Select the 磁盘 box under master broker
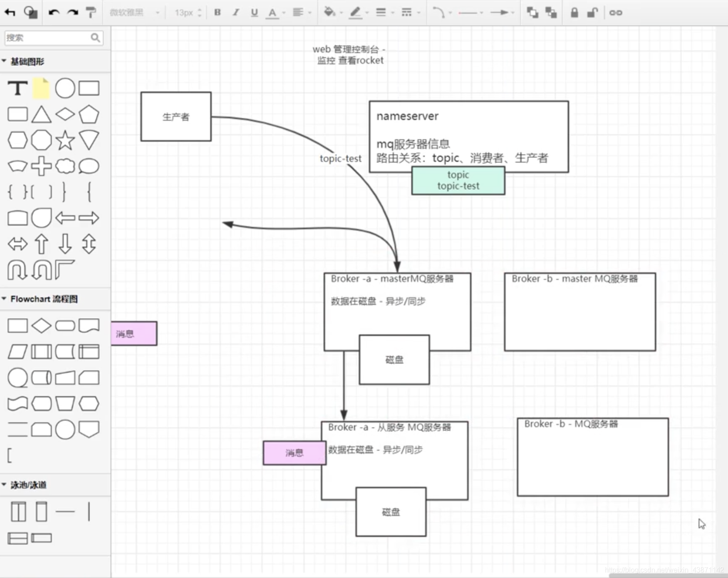 (394, 359)
